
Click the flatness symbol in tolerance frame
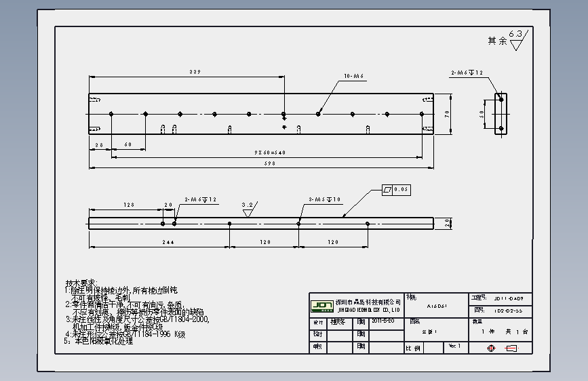click(387, 190)
